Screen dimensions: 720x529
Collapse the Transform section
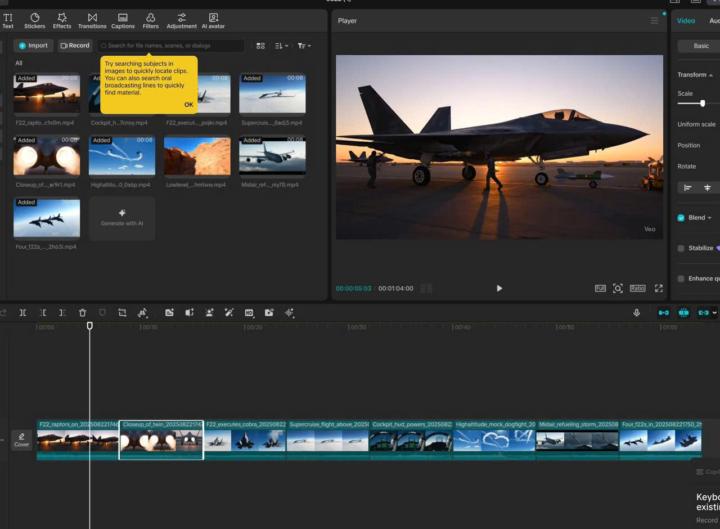pyautogui.click(x=711, y=75)
